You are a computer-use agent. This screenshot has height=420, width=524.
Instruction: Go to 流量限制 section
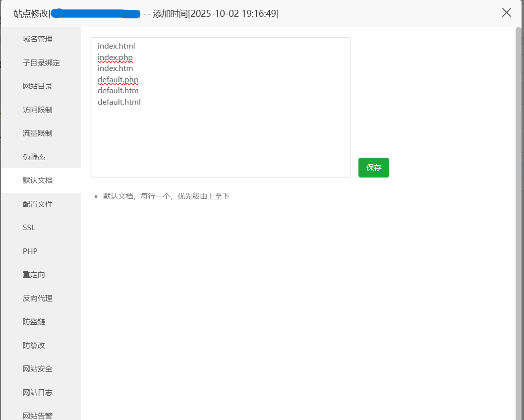pyautogui.click(x=38, y=133)
